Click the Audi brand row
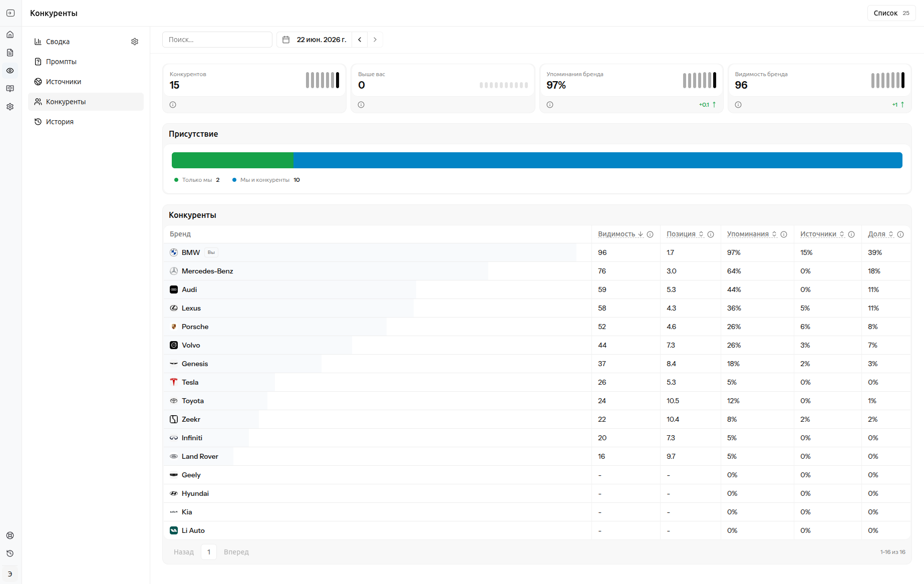The image size is (924, 584). tap(537, 289)
